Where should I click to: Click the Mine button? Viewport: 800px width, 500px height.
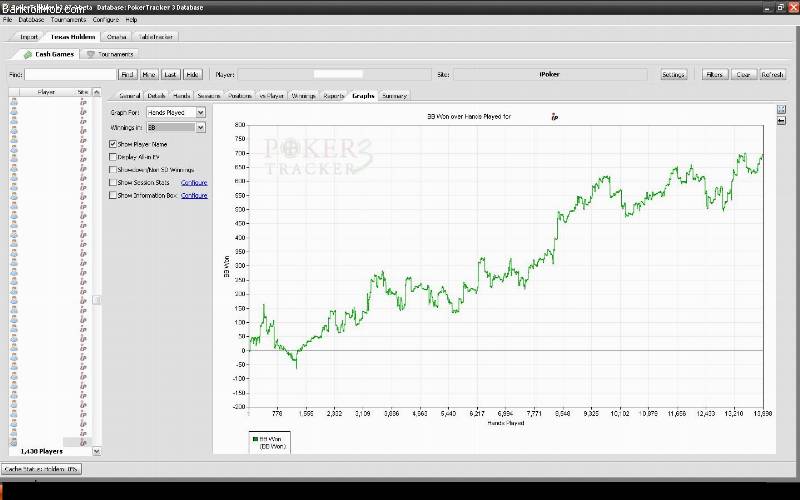pos(149,74)
